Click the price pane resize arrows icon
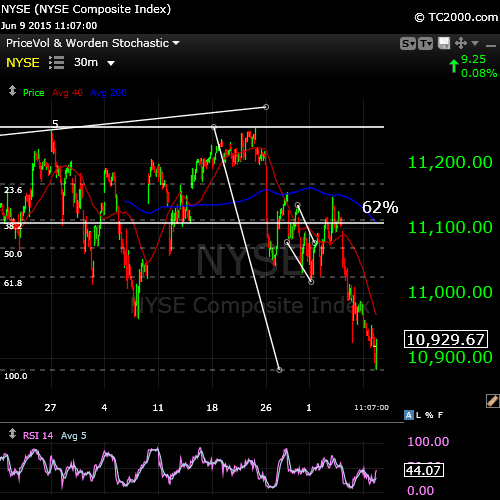 tap(12, 91)
